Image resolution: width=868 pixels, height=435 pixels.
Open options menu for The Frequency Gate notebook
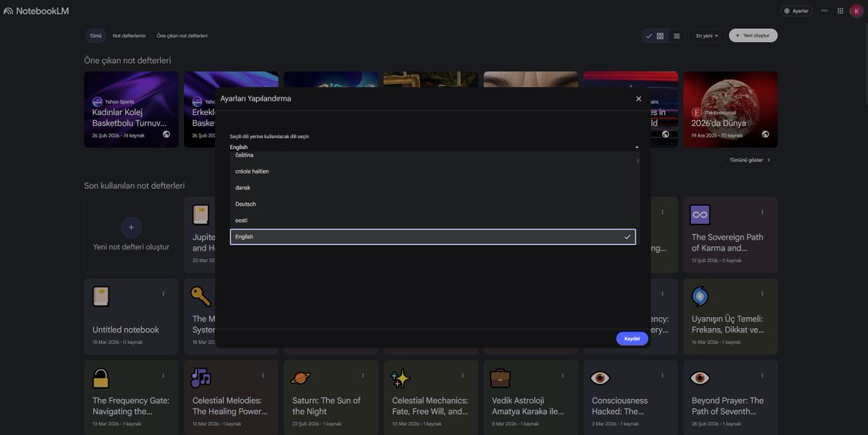tap(163, 375)
